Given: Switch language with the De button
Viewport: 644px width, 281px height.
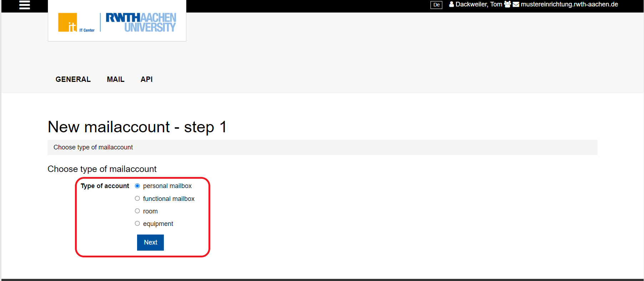Looking at the screenshot, I should coord(436,5).
